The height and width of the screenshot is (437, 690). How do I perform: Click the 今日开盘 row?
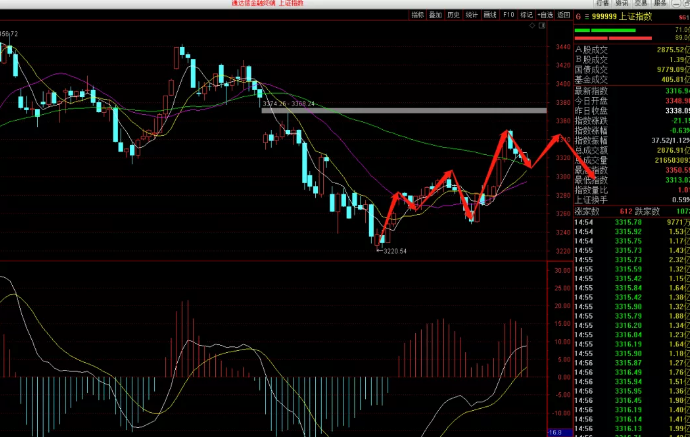coord(632,101)
